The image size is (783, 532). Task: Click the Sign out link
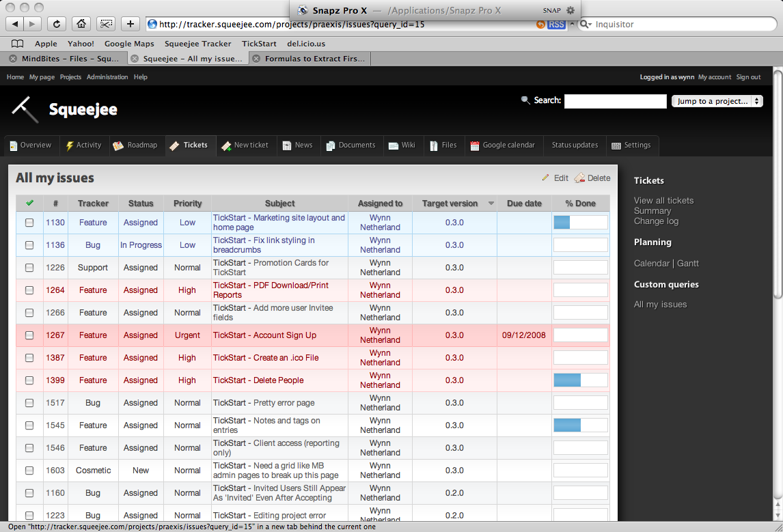click(x=748, y=77)
